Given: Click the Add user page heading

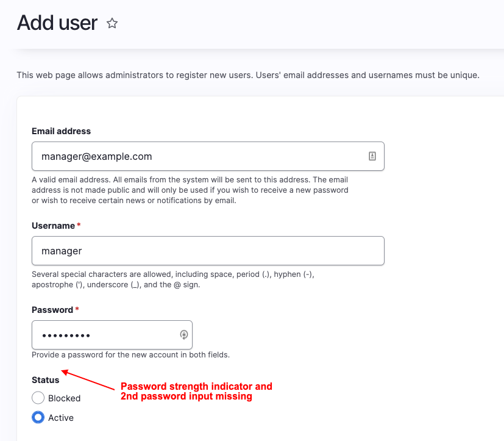Looking at the screenshot, I should 57,23.
